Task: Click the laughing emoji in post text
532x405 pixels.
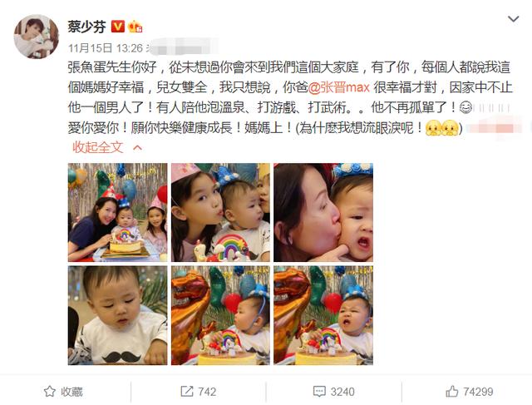Action: click(465, 107)
